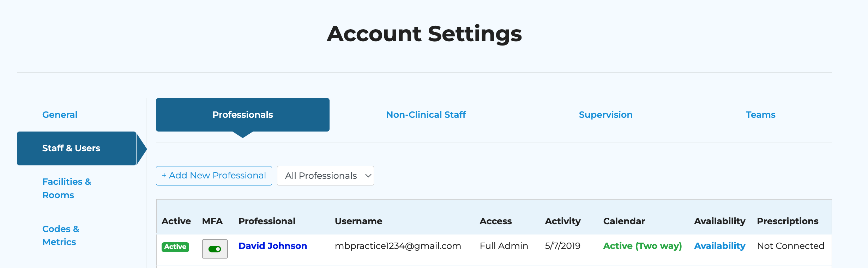Switch to the Non-Clinical Staff tab
868x268 pixels.
coord(426,115)
